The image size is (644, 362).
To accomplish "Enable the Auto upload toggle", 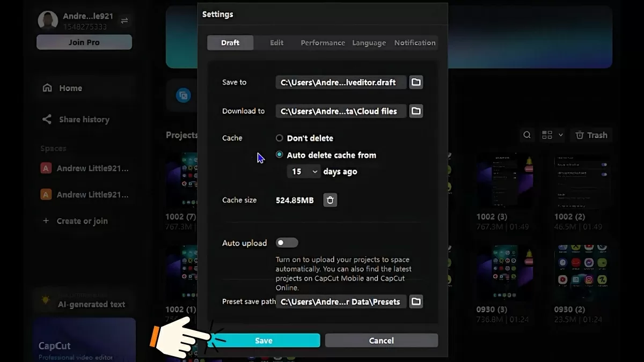I will tap(287, 243).
